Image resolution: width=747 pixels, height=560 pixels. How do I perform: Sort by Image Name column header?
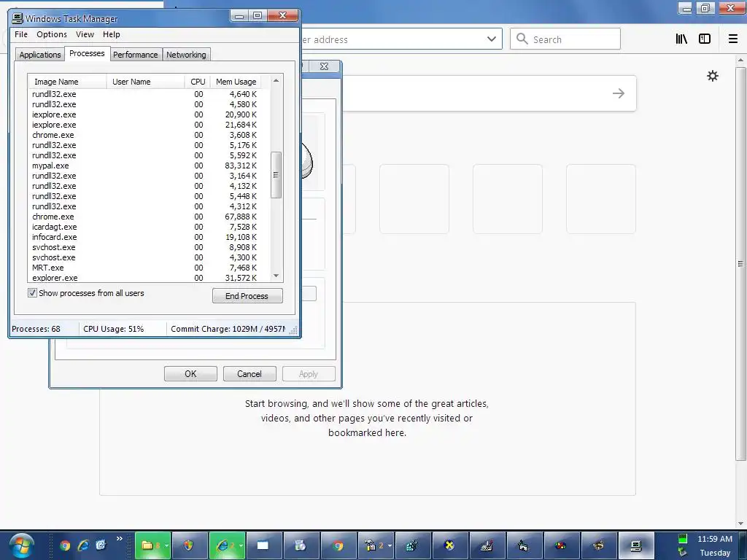point(67,82)
